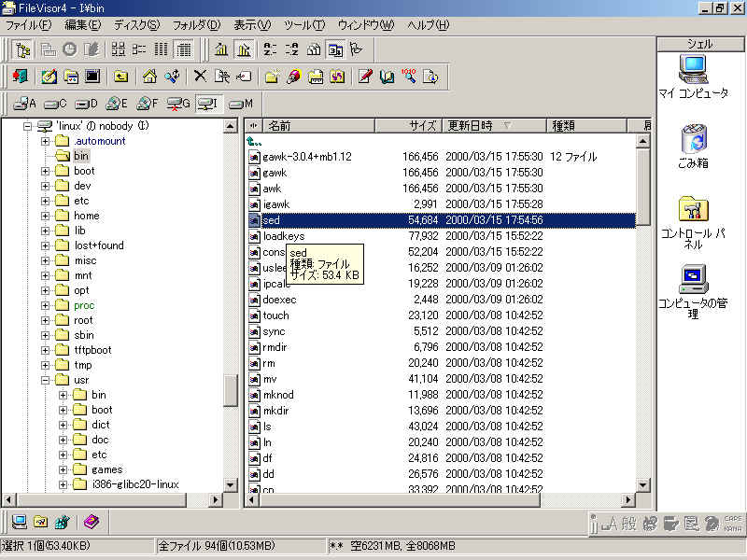Click the home folder icon

[x=149, y=77]
